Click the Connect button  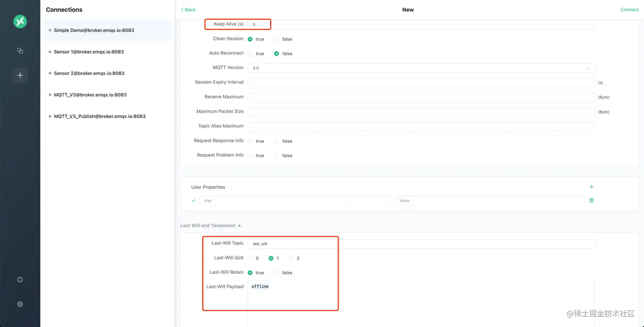(x=630, y=10)
